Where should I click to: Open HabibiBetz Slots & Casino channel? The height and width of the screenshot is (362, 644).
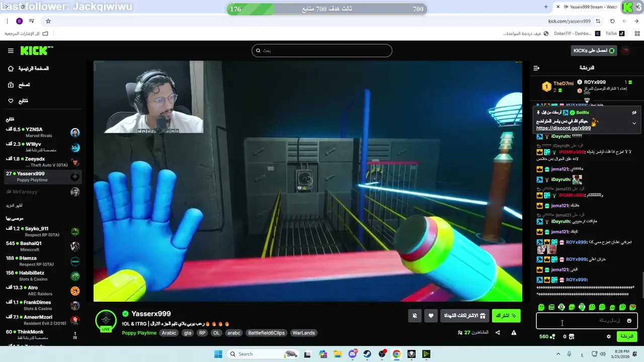pos(42,276)
